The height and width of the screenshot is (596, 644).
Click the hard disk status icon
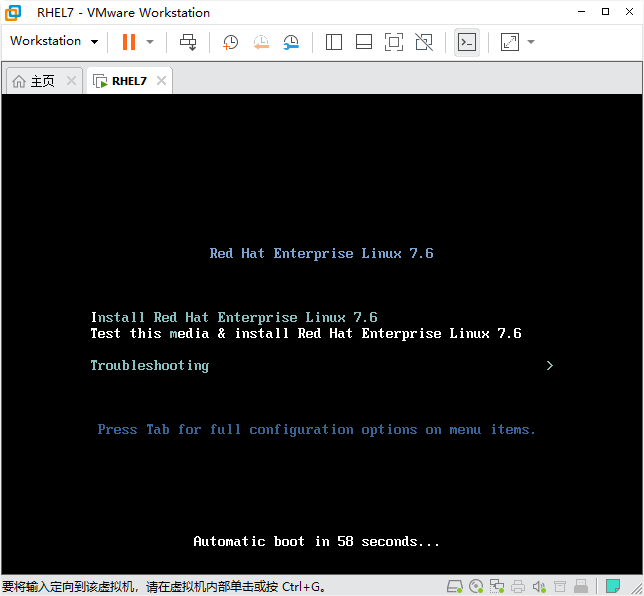(x=455, y=586)
